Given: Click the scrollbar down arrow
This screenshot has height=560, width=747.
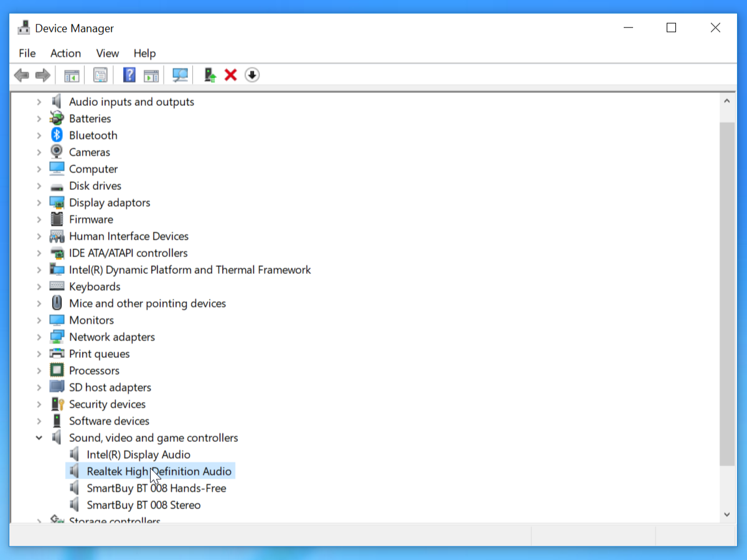Looking at the screenshot, I should [x=726, y=515].
